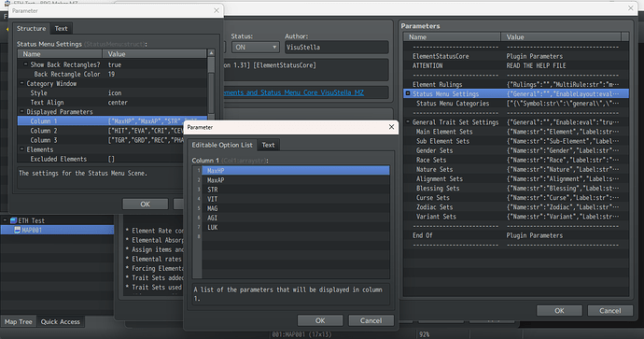This screenshot has width=644, height=339.
Task: Collapse Status Menu Settings parameter row
Action: pyautogui.click(x=408, y=93)
